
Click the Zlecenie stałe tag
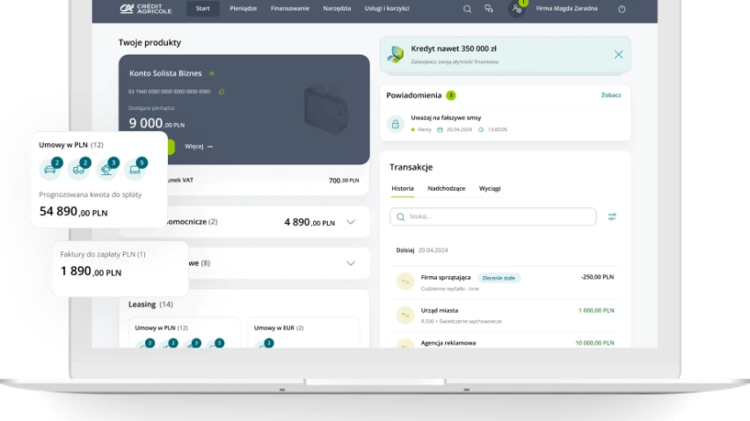pyautogui.click(x=498, y=278)
